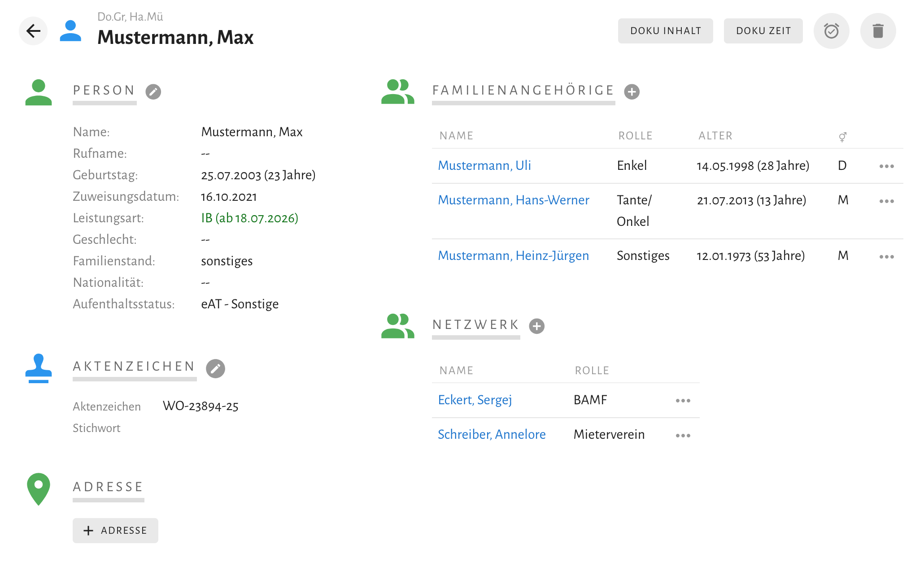Click the Sonstiges role cell
The height and width of the screenshot is (562, 924).
point(643,256)
